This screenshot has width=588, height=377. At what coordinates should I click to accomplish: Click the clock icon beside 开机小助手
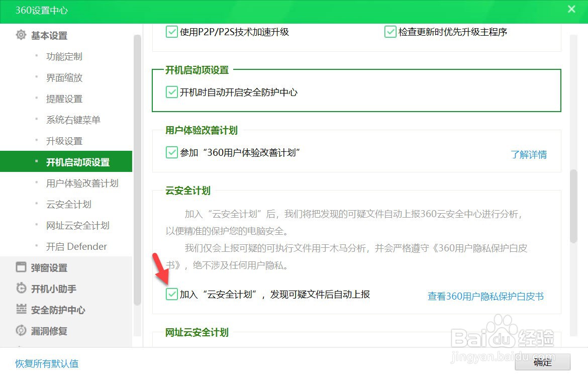(x=21, y=288)
